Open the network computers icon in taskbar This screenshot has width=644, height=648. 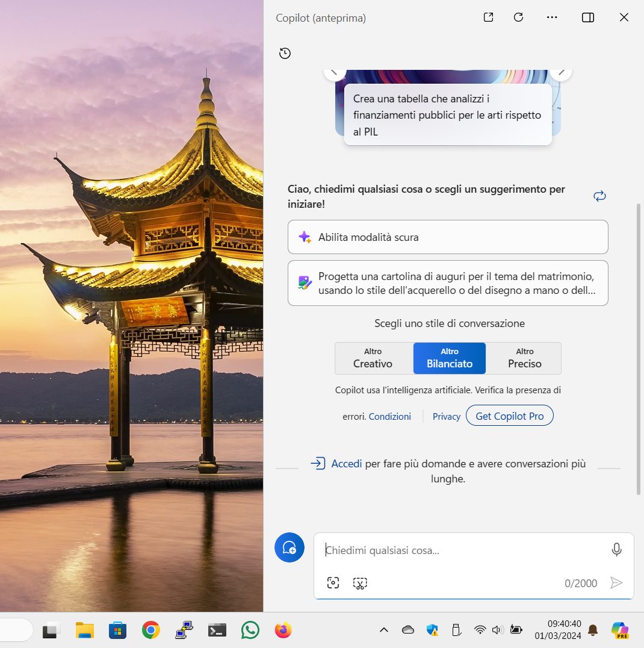184,630
